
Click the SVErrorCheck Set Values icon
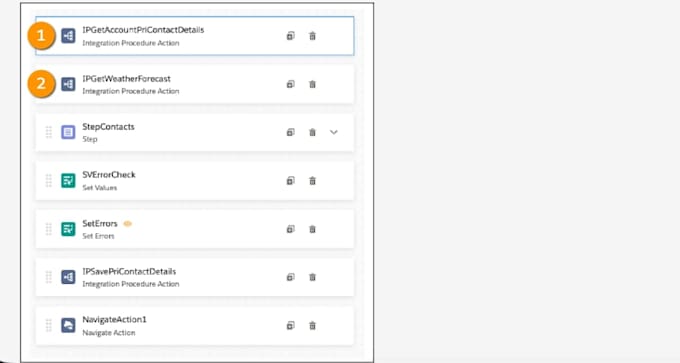pyautogui.click(x=68, y=180)
